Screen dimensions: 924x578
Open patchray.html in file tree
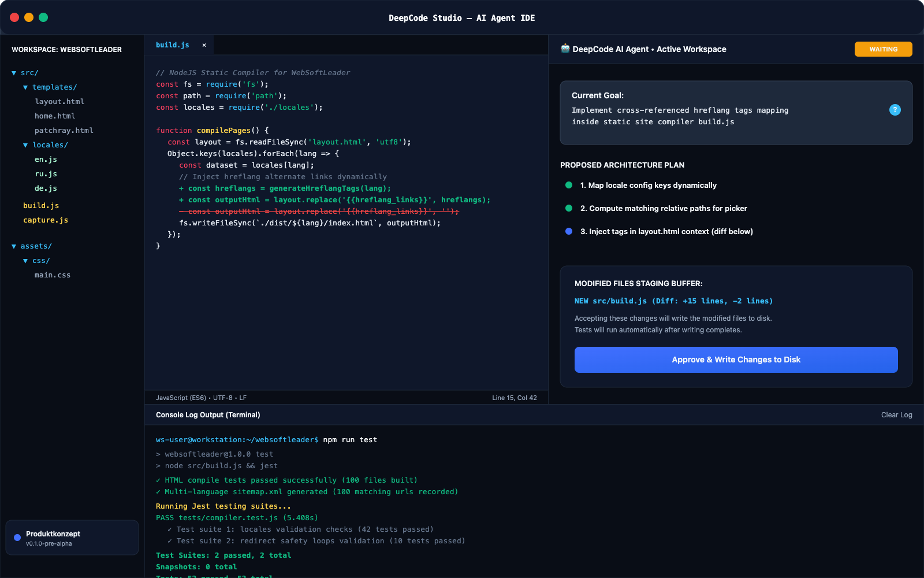pyautogui.click(x=64, y=131)
